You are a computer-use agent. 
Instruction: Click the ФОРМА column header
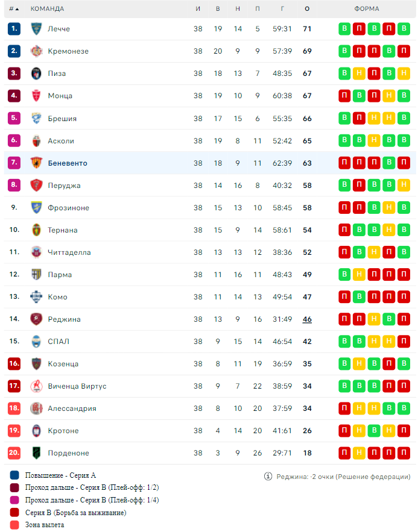tap(367, 9)
